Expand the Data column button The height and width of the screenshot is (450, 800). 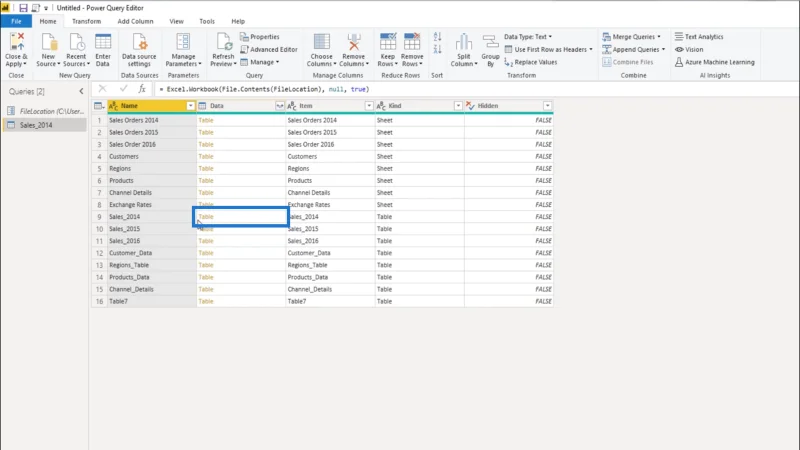[x=280, y=106]
